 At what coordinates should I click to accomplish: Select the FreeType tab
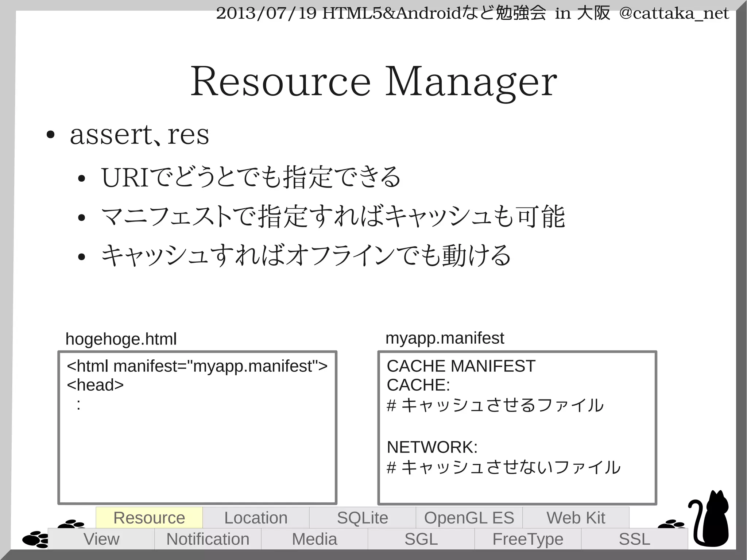[528, 539]
